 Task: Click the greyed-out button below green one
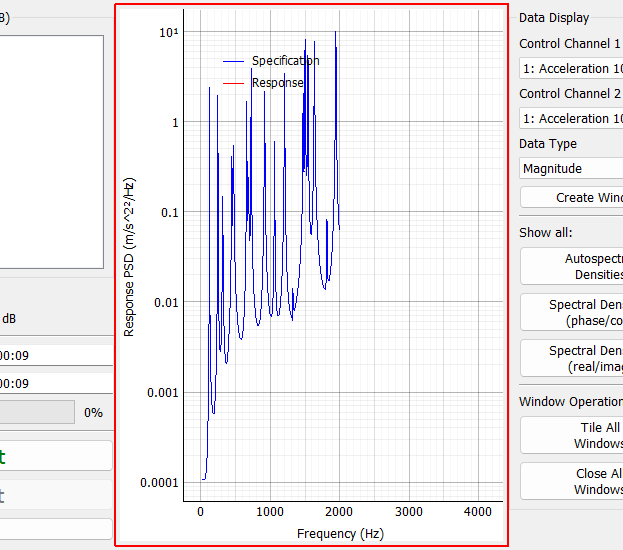point(56,495)
